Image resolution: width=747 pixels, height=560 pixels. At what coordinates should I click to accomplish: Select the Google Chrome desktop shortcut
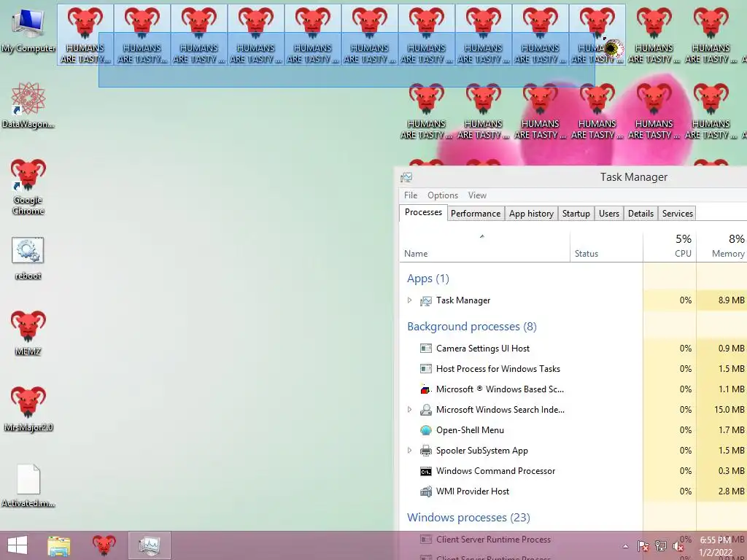28,187
